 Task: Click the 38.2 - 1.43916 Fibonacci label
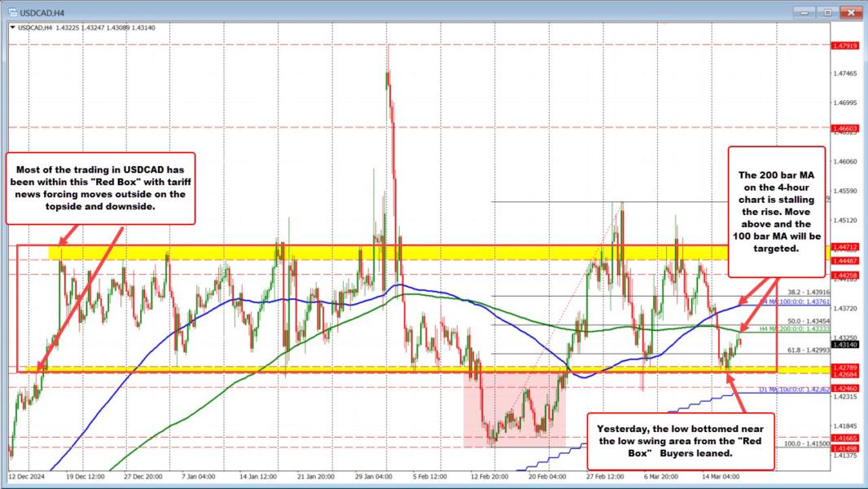(809, 292)
